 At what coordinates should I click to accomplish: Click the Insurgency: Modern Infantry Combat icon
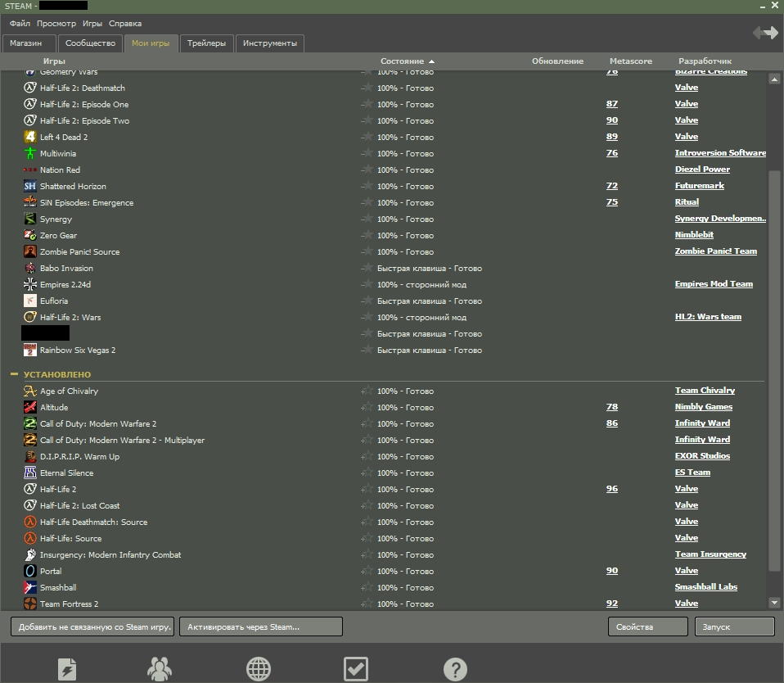point(30,554)
